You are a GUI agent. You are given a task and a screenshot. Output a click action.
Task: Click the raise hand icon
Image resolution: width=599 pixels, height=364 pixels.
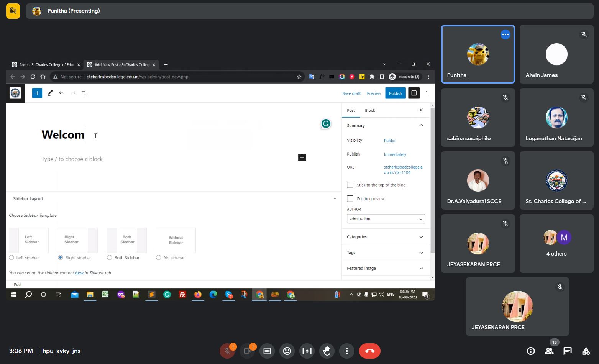click(327, 351)
